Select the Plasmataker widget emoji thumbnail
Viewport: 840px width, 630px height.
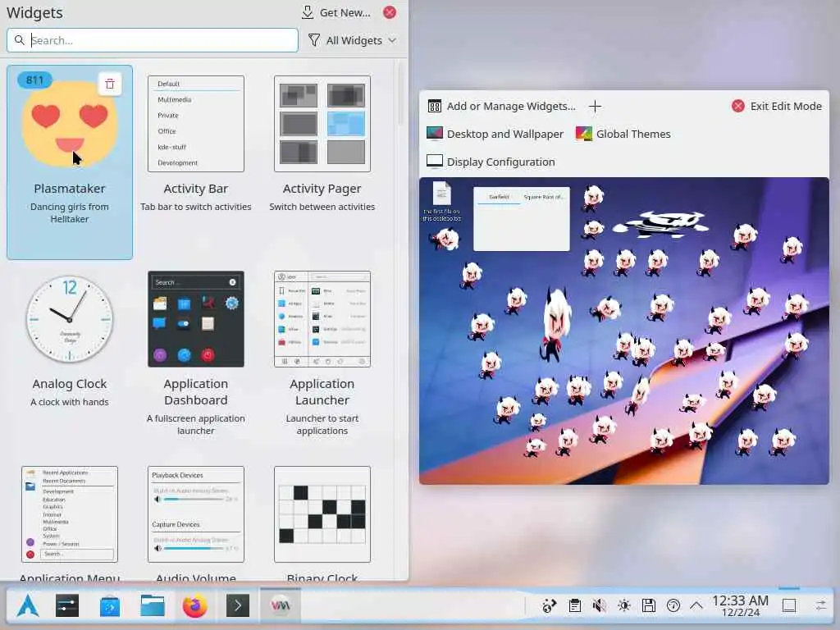pyautogui.click(x=70, y=124)
